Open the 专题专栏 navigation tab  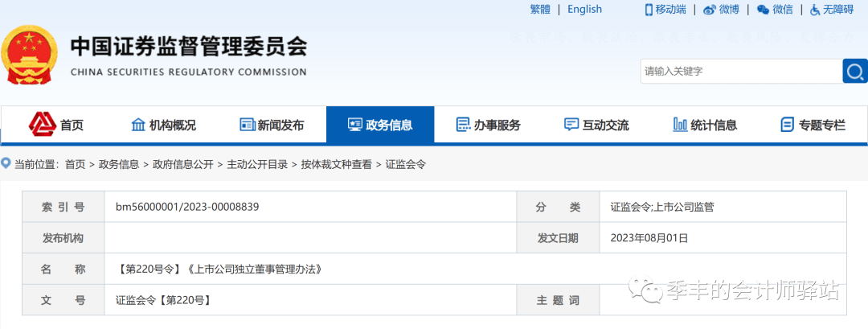point(813,125)
